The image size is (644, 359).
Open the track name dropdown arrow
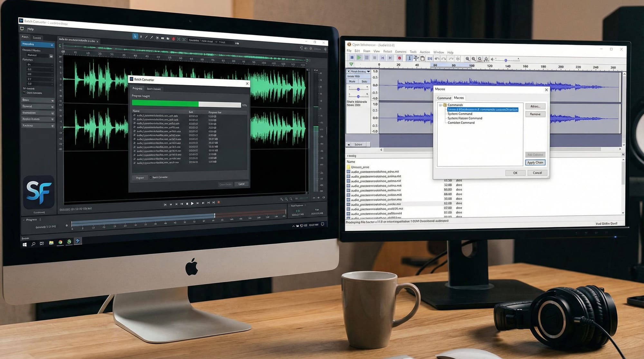pos(368,71)
